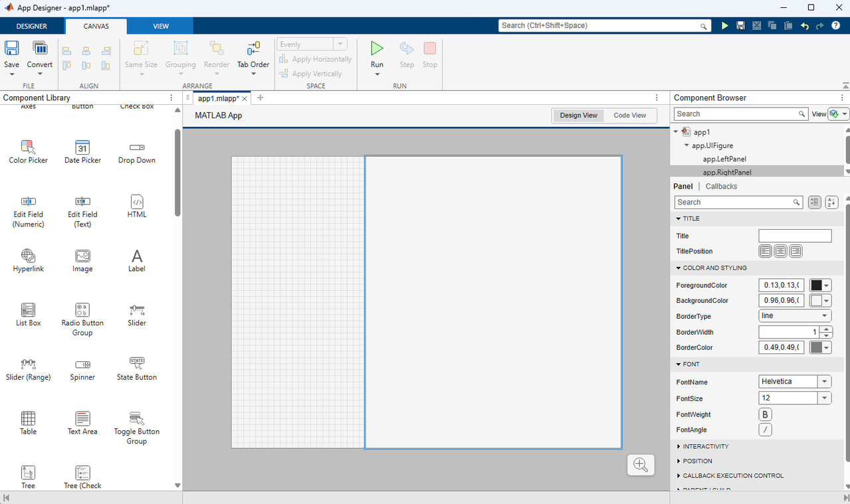Expand CALLBACK EXECUTION CONTROL section
This screenshot has width=850, height=504.
click(x=679, y=475)
